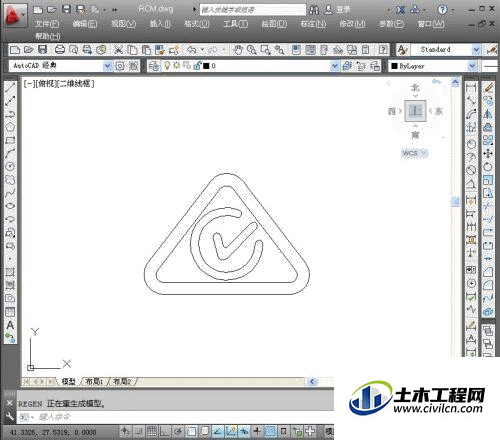The image size is (500, 440).
Task: Select the Line tool in Draw toolbar
Action: pyautogui.click(x=10, y=87)
